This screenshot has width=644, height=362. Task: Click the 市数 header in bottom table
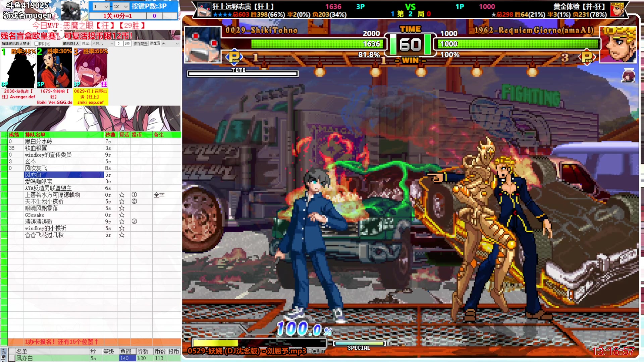pyautogui.click(x=160, y=351)
